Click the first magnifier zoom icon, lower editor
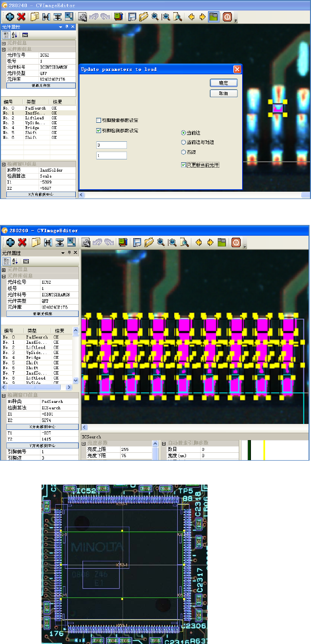The height and width of the screenshot is (644, 311). tap(161, 242)
